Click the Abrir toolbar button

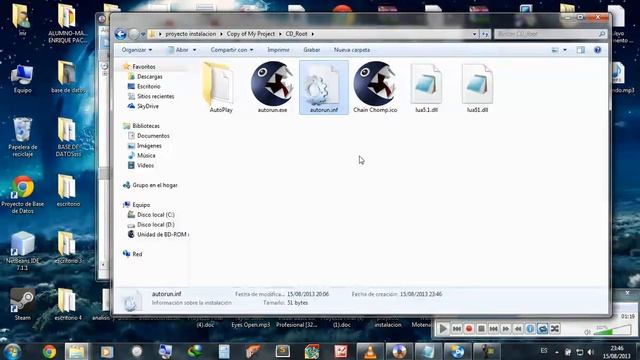tap(178, 50)
